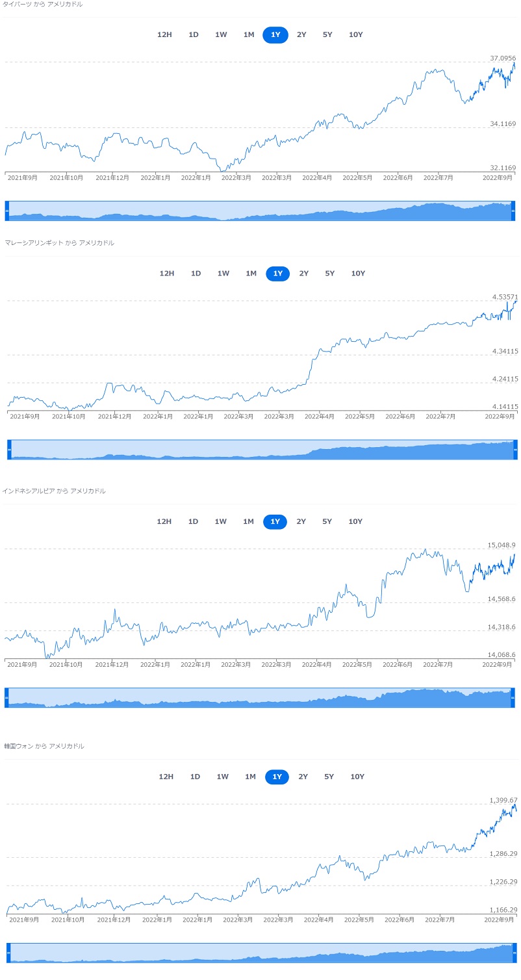This screenshot has height=980, width=521.
Task: Click active 1Y button on Indonesian Rupiah chart
Action: (275, 522)
